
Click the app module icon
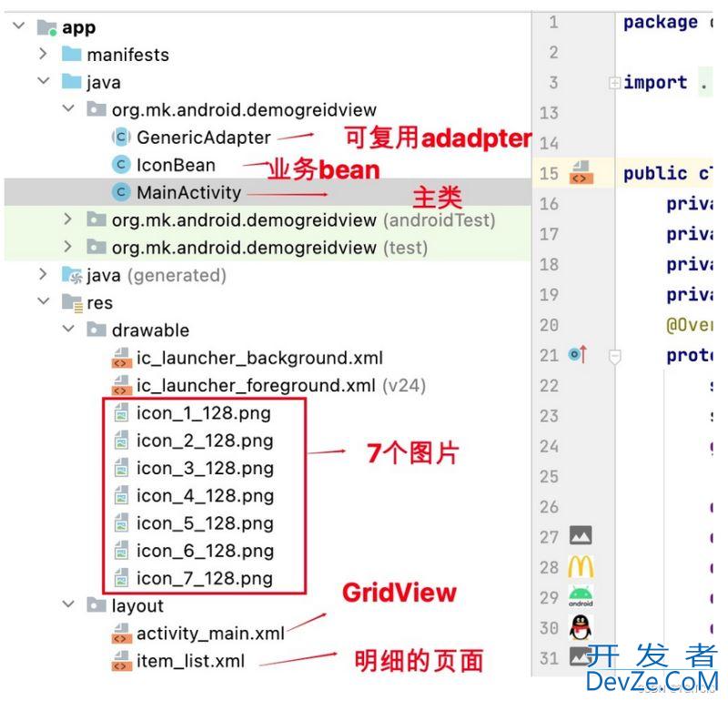coord(47,27)
